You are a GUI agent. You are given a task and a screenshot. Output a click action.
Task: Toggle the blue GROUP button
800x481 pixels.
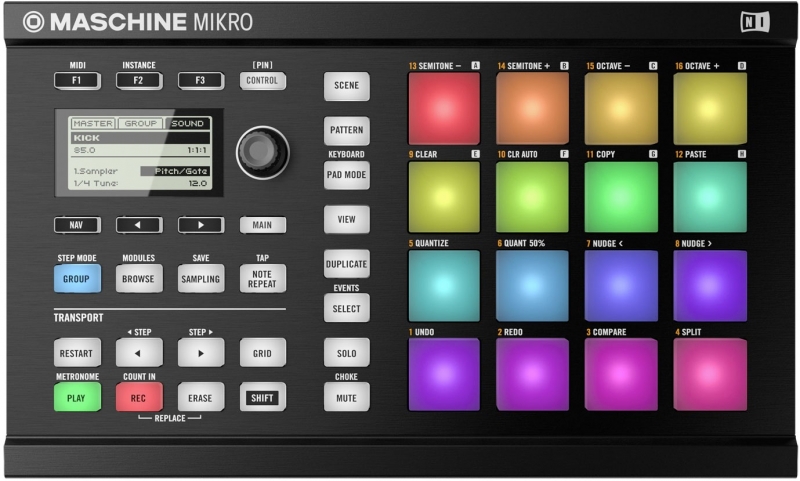(x=77, y=279)
